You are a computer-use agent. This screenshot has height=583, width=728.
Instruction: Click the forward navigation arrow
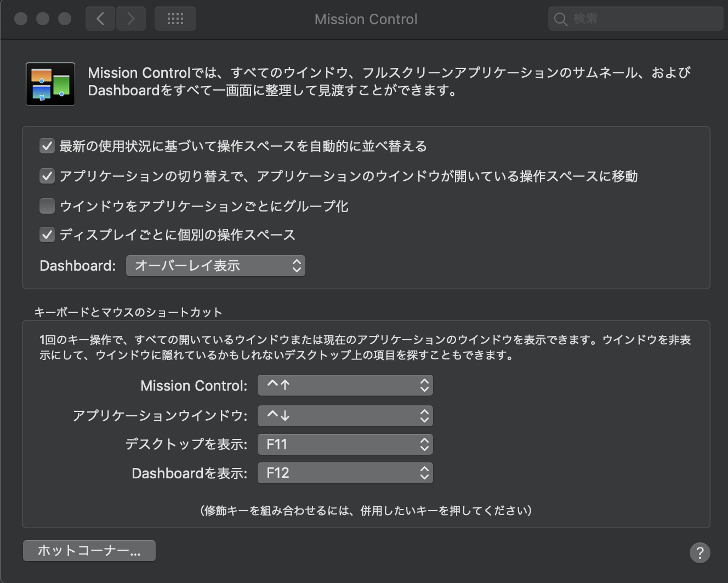131,19
